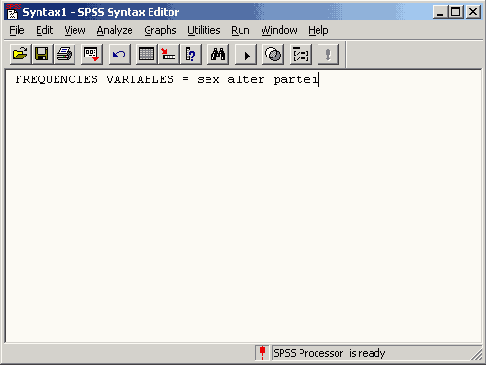
Task: Click the variable name 'sex'
Action: click(x=208, y=80)
